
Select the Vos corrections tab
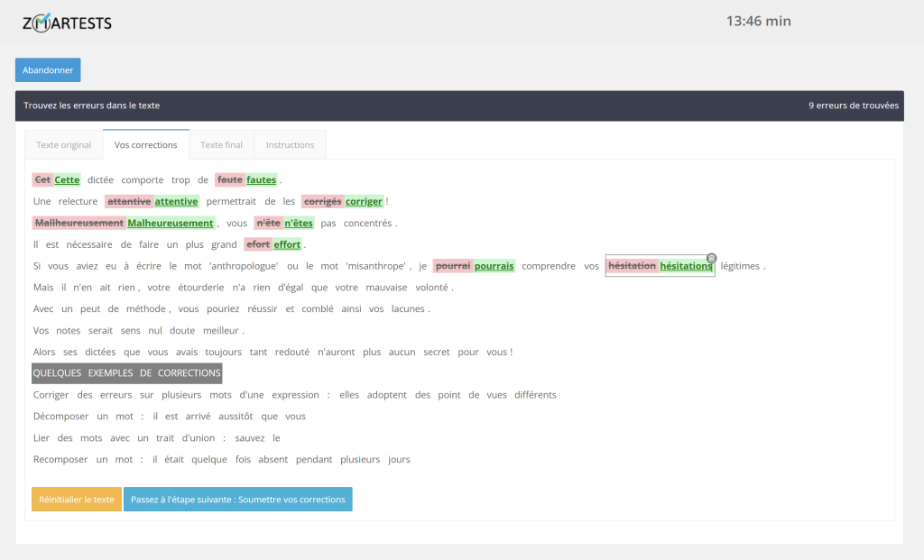[145, 145]
